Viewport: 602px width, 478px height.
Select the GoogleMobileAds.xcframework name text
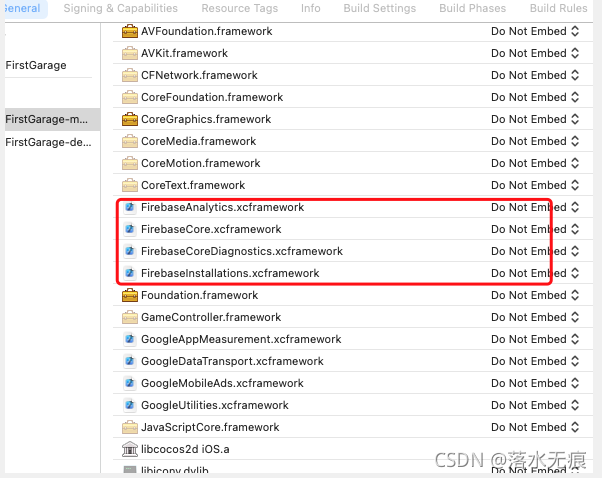[222, 383]
